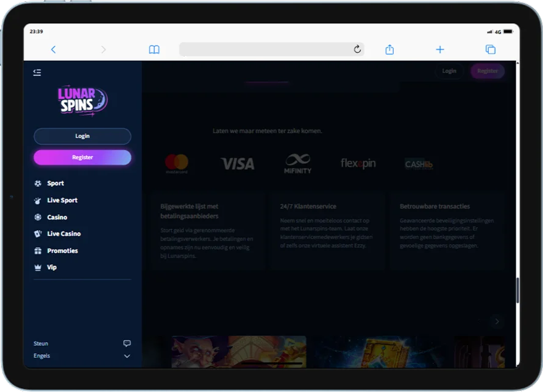
Task: Open the Casino menu item
Action: (57, 217)
